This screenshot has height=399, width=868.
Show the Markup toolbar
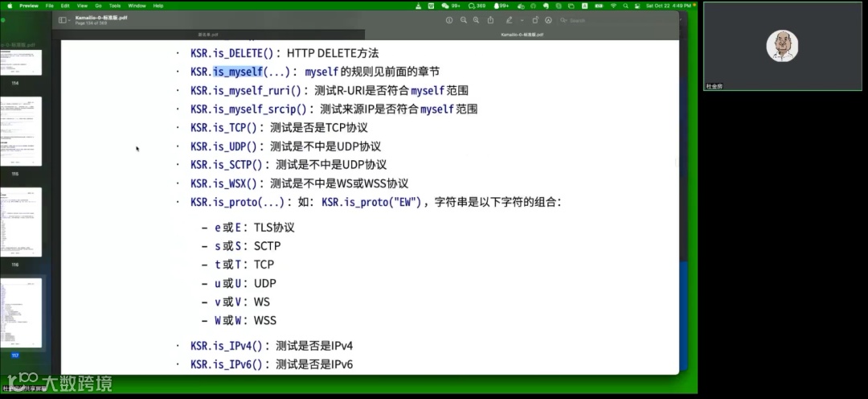(549, 20)
